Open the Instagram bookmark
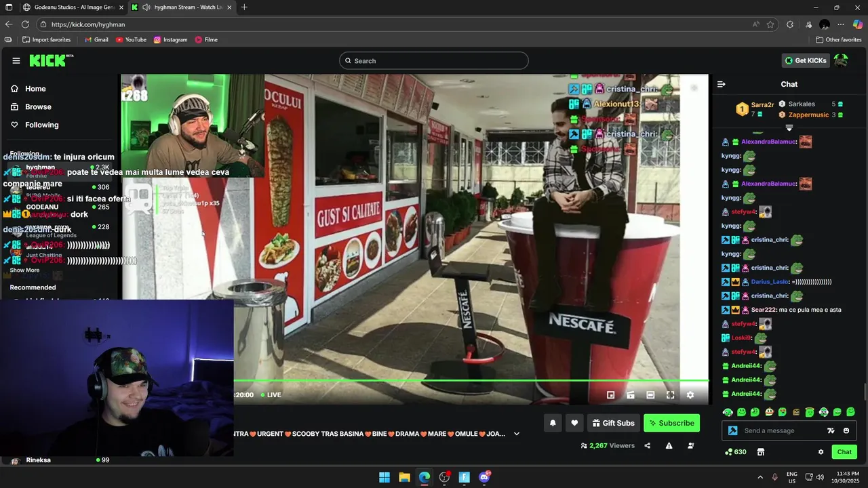 coord(170,40)
